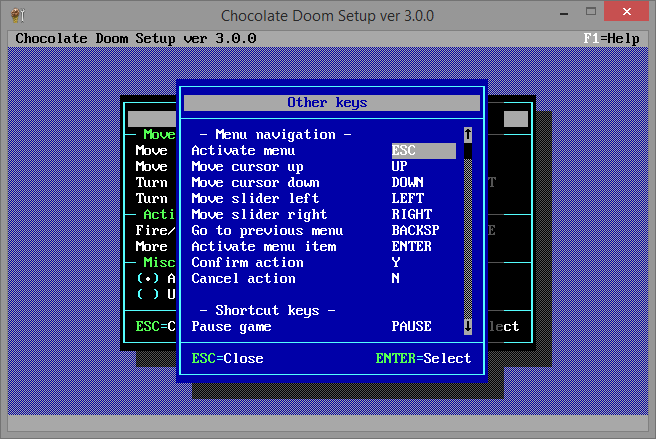Open help via F1=Help
The image size is (656, 439).
(611, 38)
